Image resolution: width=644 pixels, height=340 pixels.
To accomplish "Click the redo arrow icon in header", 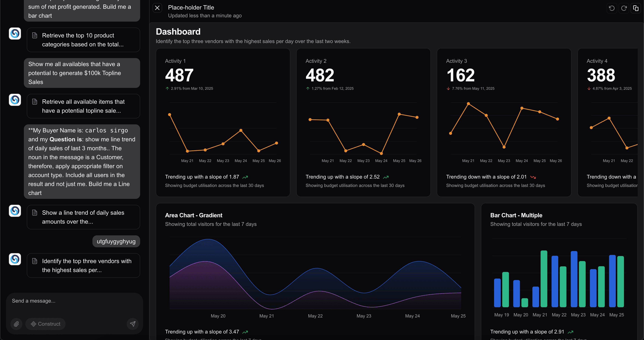I will click(624, 8).
